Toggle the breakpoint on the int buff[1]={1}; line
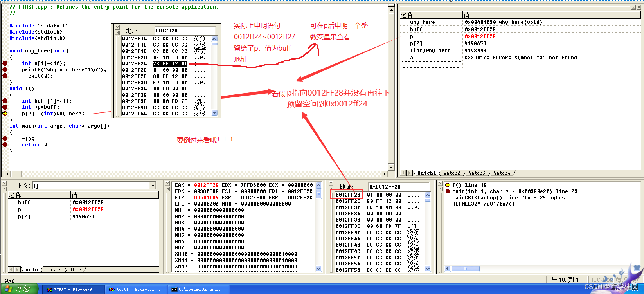The image size is (644, 294). (x=5, y=101)
